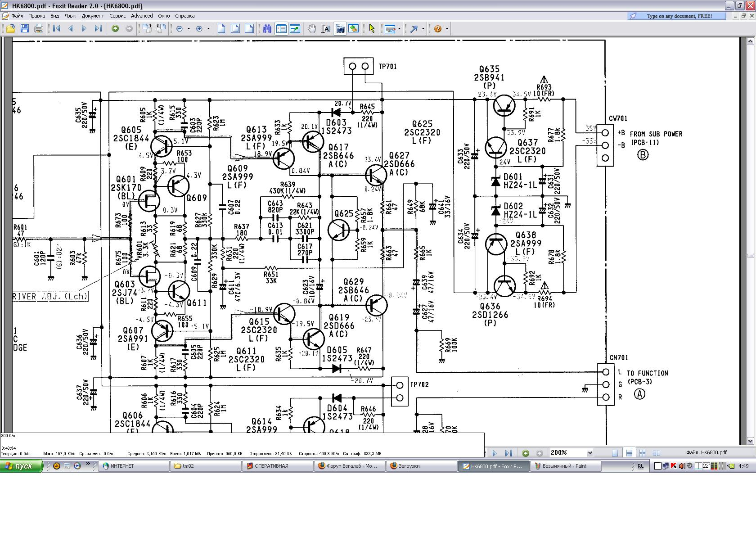The height and width of the screenshot is (551, 756).
Task: Switch to ИНТЕРНЕТ taskbar window
Action: 134,466
